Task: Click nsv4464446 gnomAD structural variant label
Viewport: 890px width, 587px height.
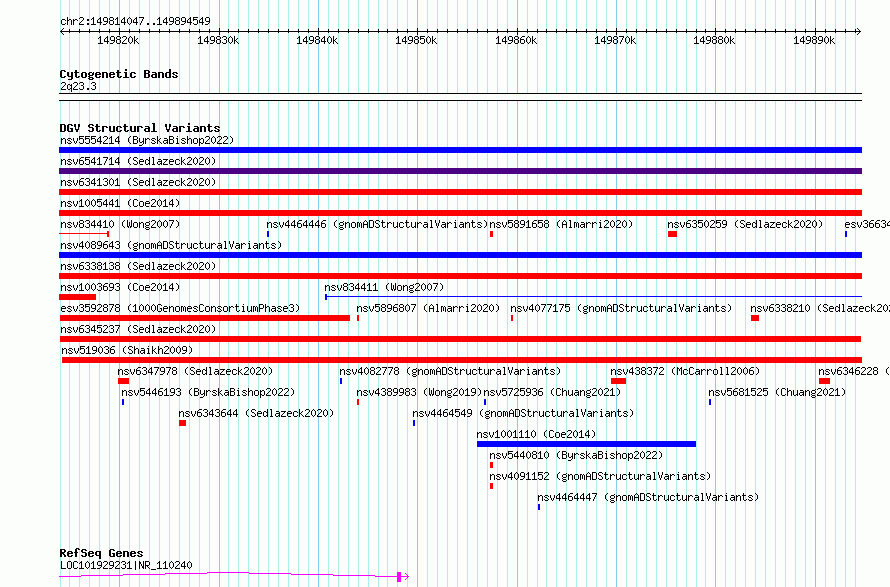Action: [377, 224]
